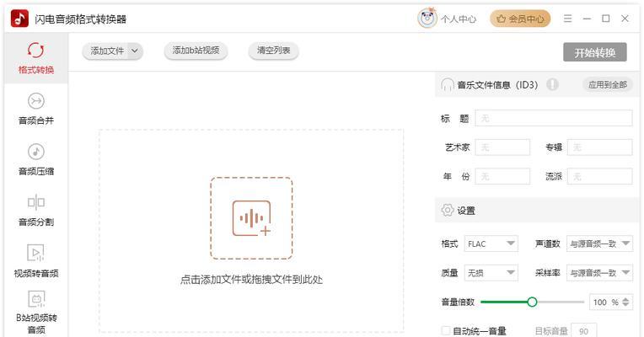Click the 开始转换 button
The width and height of the screenshot is (644, 337).
pos(595,52)
